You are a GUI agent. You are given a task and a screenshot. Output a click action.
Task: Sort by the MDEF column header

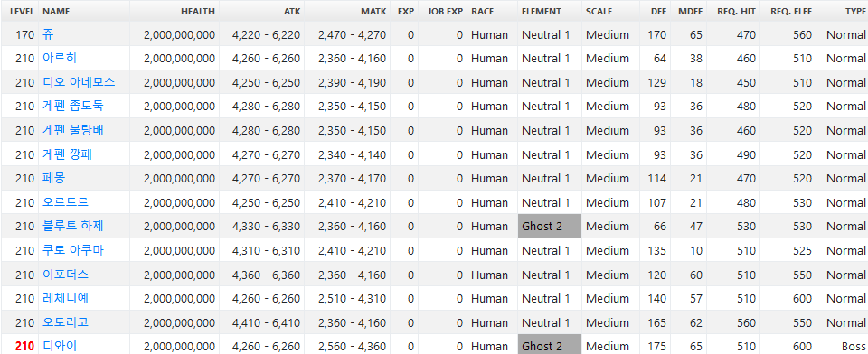[690, 11]
